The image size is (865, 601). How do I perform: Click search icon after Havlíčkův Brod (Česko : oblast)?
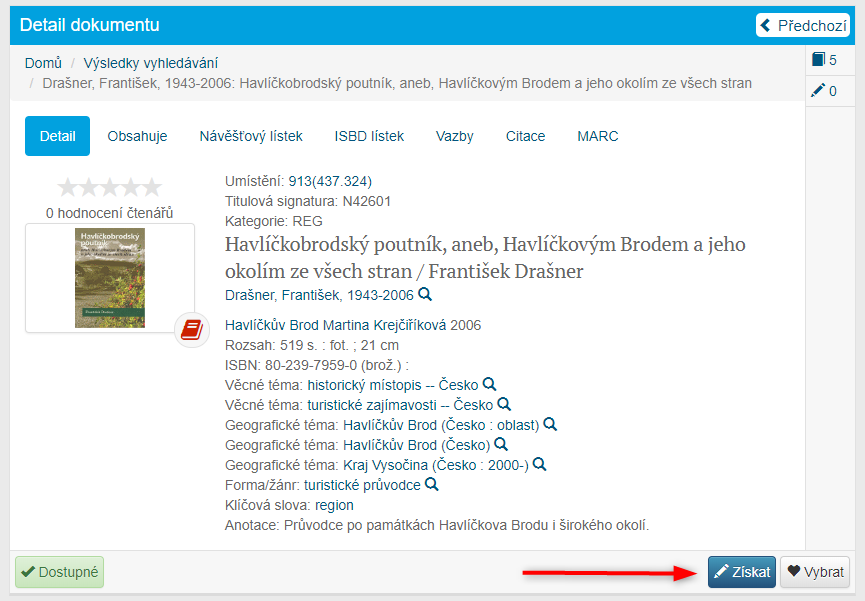[550, 425]
